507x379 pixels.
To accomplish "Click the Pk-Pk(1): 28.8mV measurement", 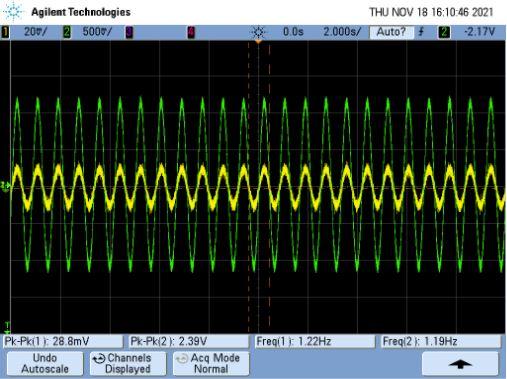I will click(x=63, y=342).
